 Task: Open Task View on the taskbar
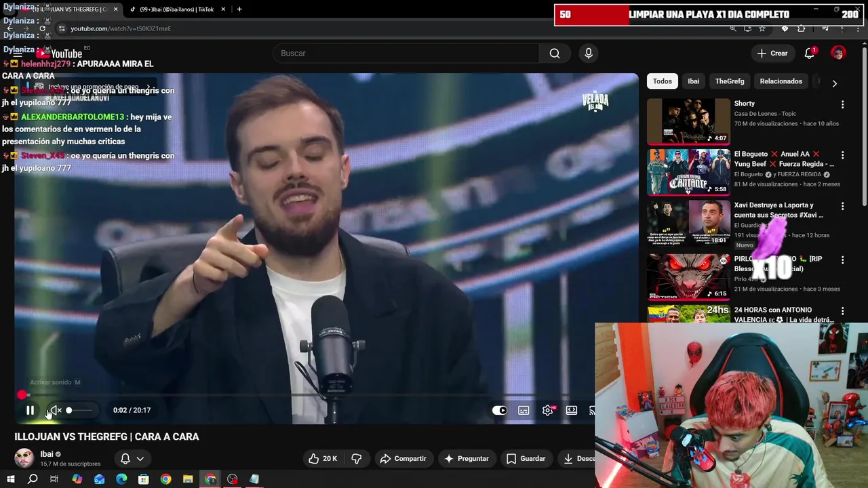click(x=54, y=479)
